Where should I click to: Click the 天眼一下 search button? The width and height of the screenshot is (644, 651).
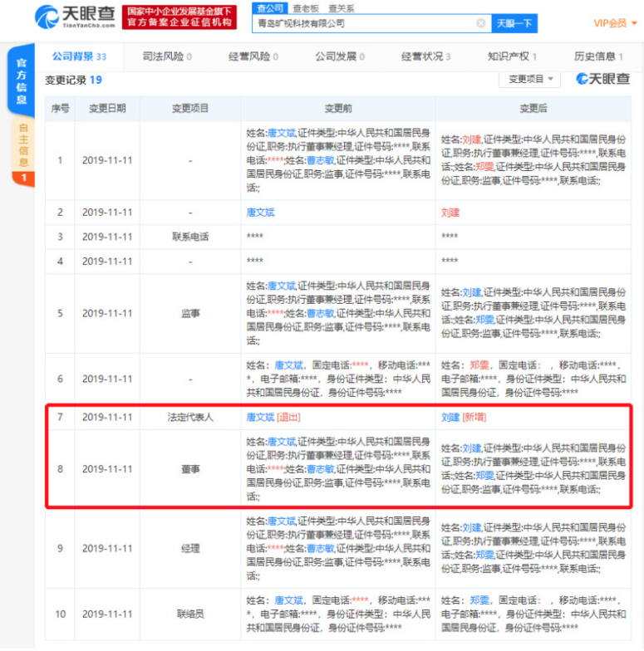pyautogui.click(x=514, y=23)
